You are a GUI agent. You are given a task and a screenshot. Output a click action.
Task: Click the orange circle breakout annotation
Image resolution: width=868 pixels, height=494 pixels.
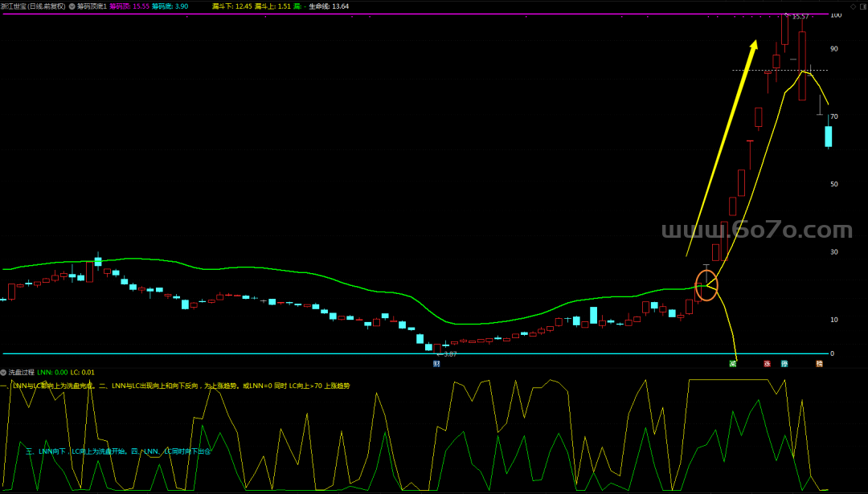pos(706,284)
